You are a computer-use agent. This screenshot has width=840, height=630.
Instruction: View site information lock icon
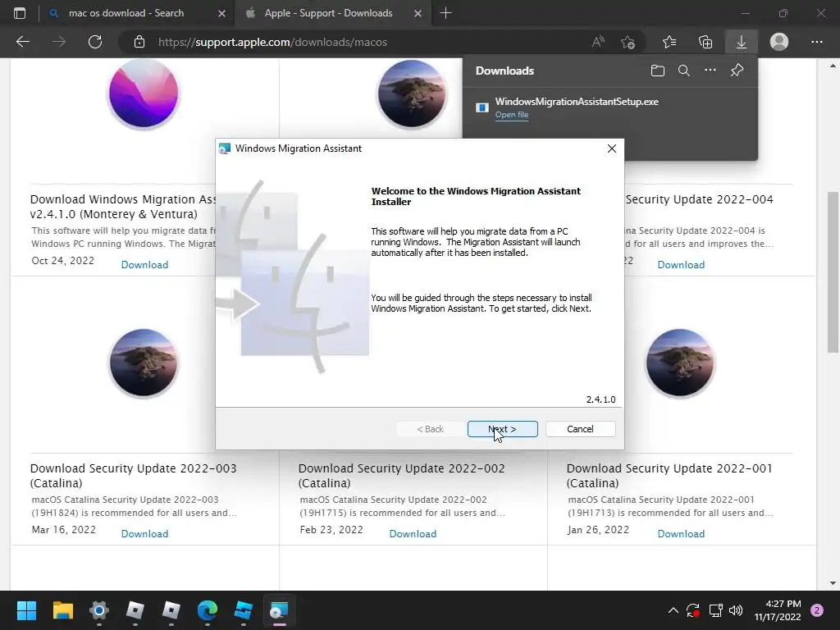pyautogui.click(x=139, y=42)
